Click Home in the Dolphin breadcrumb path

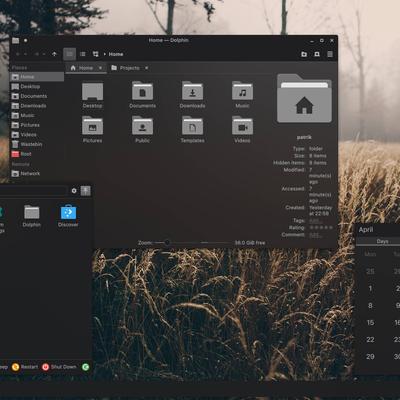click(116, 54)
